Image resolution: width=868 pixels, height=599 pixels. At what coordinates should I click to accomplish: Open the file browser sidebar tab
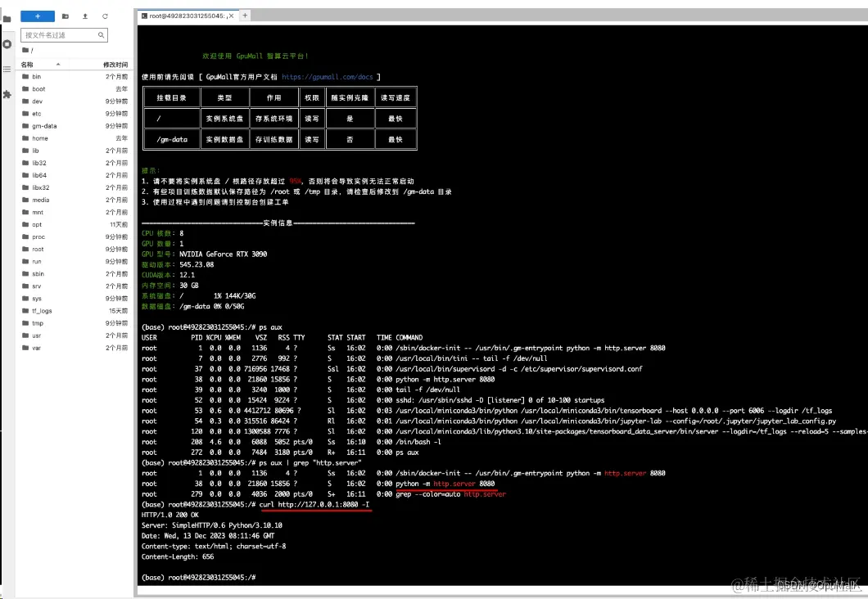pos(7,19)
